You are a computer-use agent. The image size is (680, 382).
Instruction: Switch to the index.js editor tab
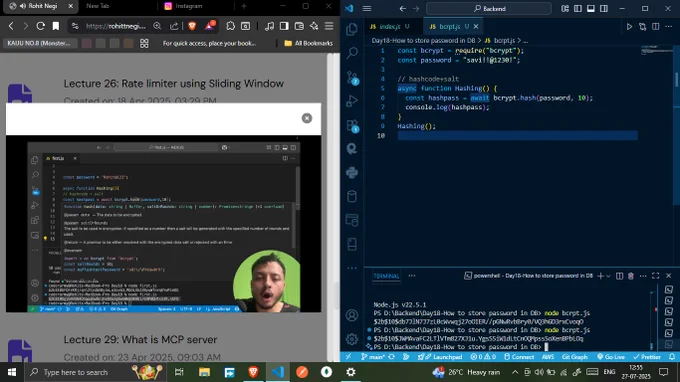point(390,26)
